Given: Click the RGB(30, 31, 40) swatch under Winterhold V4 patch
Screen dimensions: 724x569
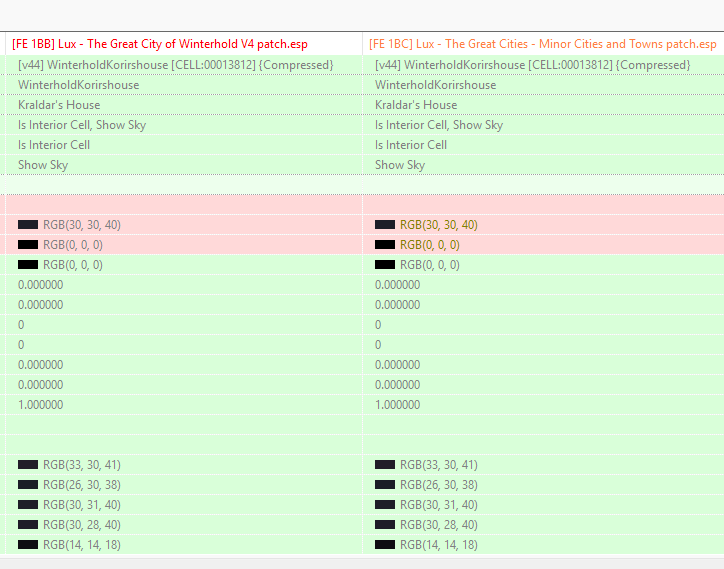Looking at the screenshot, I should [28, 505].
